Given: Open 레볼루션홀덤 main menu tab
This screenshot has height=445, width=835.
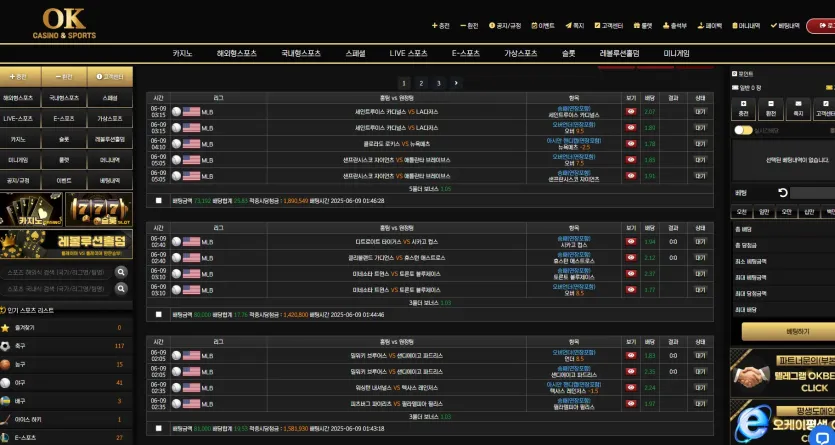Looking at the screenshot, I should (619, 53).
